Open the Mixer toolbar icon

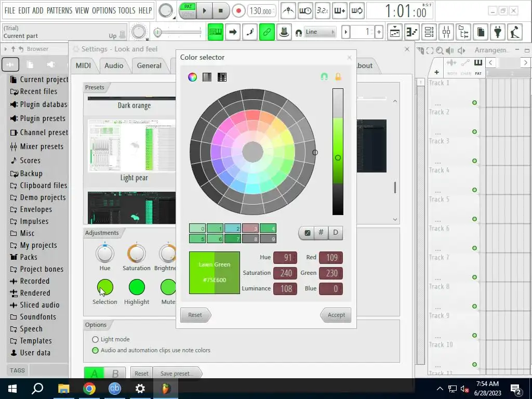point(446,32)
